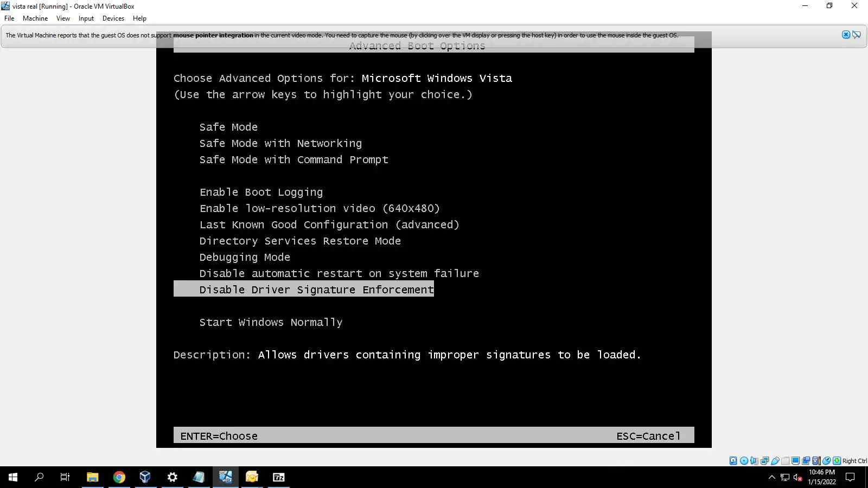Open the Machine menu
The width and height of the screenshot is (868, 488).
[35, 18]
